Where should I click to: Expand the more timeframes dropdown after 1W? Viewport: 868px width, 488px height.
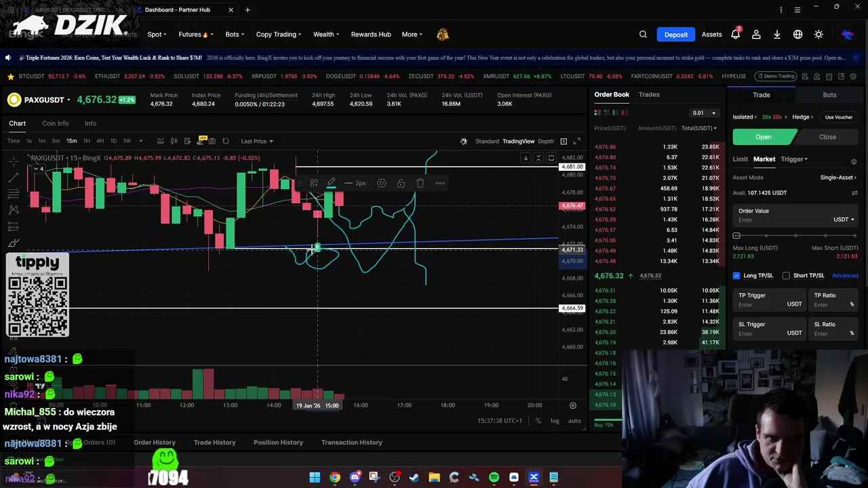pos(141,141)
